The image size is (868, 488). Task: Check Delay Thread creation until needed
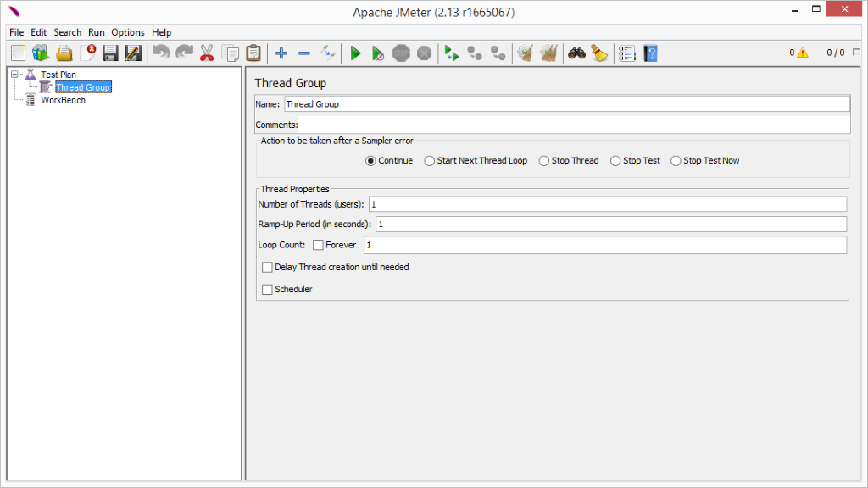pyautogui.click(x=267, y=267)
